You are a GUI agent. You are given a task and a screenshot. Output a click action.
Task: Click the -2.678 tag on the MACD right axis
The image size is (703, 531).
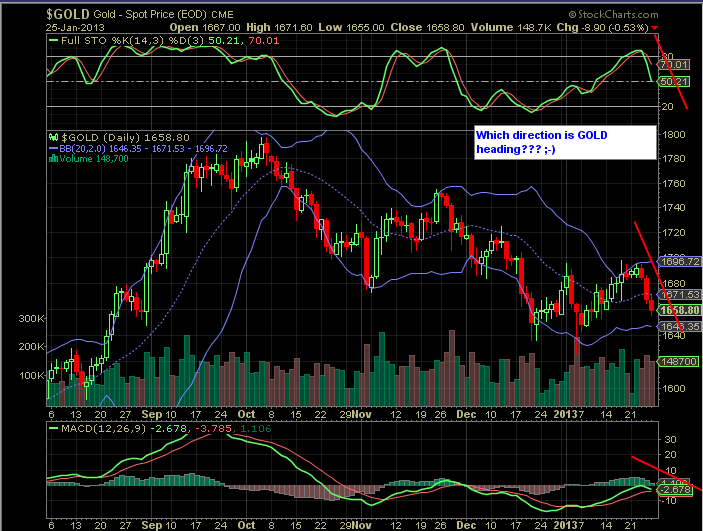(x=675, y=490)
